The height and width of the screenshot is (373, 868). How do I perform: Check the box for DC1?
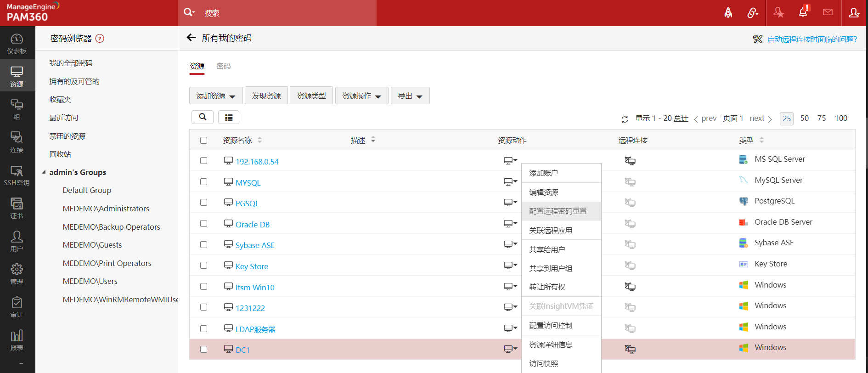point(204,350)
